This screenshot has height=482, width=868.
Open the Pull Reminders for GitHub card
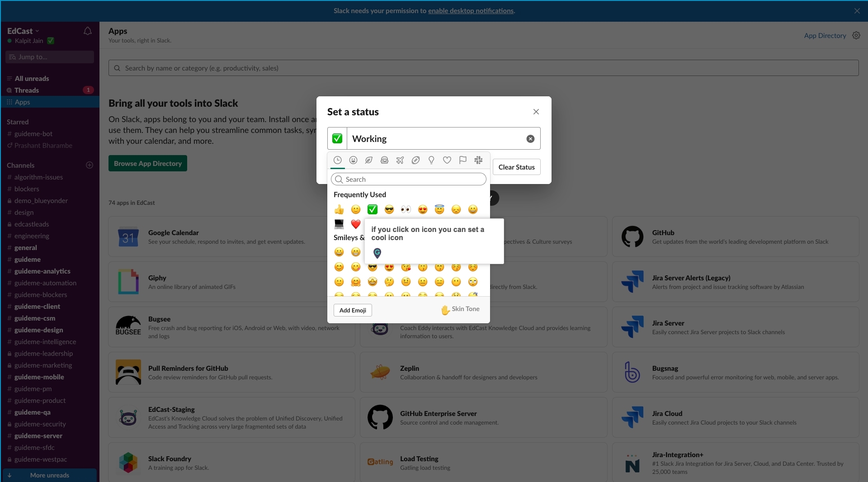coord(231,372)
